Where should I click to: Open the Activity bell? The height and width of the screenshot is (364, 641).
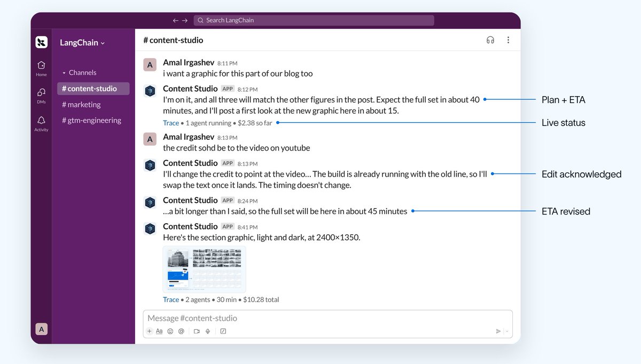click(x=41, y=123)
